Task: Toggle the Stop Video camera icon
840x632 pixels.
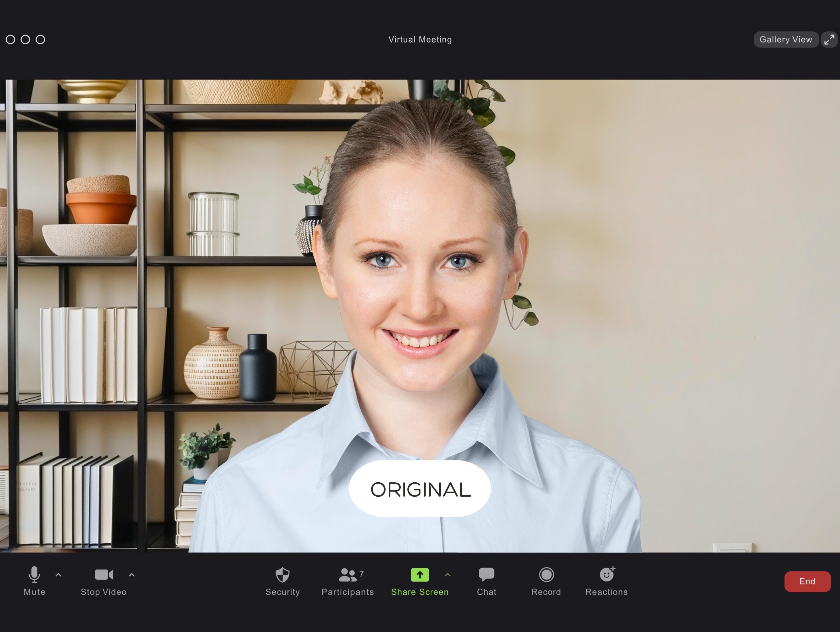Action: click(x=104, y=575)
